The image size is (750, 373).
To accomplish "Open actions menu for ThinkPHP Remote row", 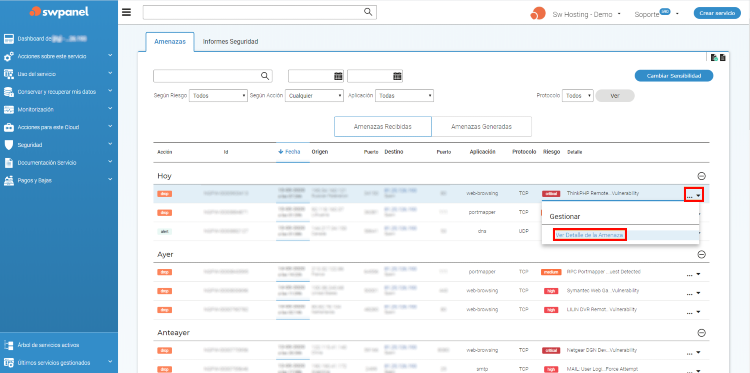I will tap(694, 195).
